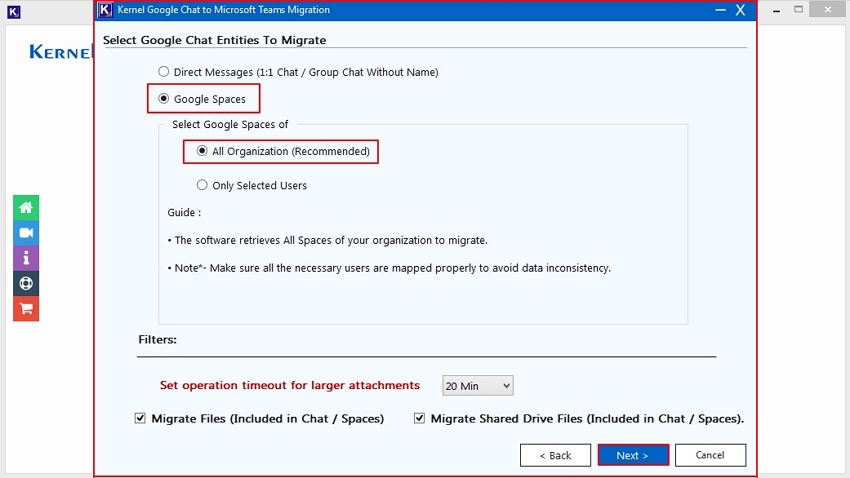This screenshot has height=478, width=850.
Task: Open the purple info sidebar icon
Action: (26, 258)
